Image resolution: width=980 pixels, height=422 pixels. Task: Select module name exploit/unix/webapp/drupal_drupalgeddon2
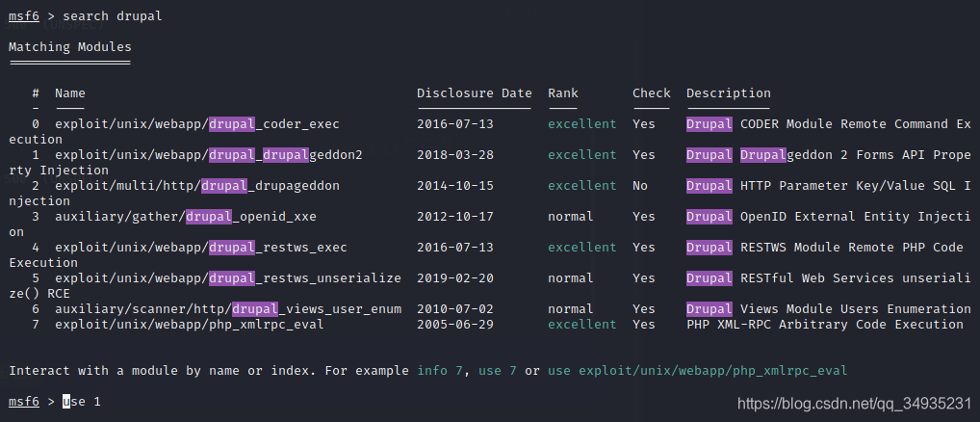pos(209,154)
